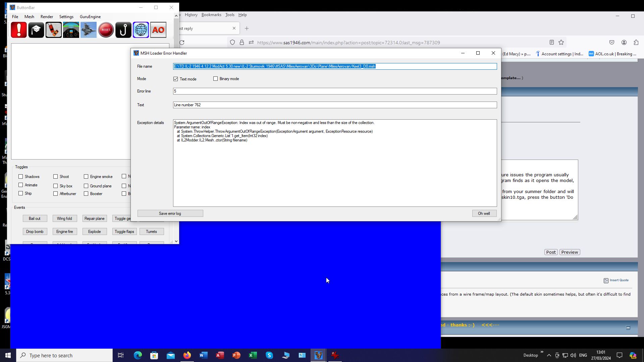Click the fighter jet toolbar icon

click(89, 30)
